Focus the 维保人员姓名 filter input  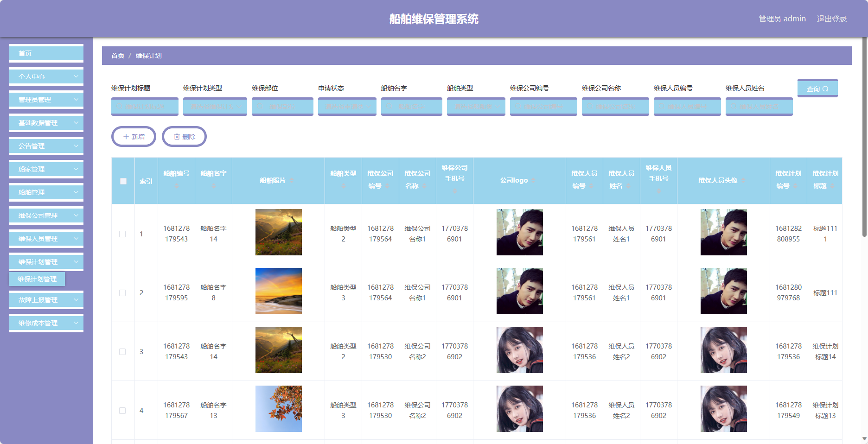tap(759, 107)
